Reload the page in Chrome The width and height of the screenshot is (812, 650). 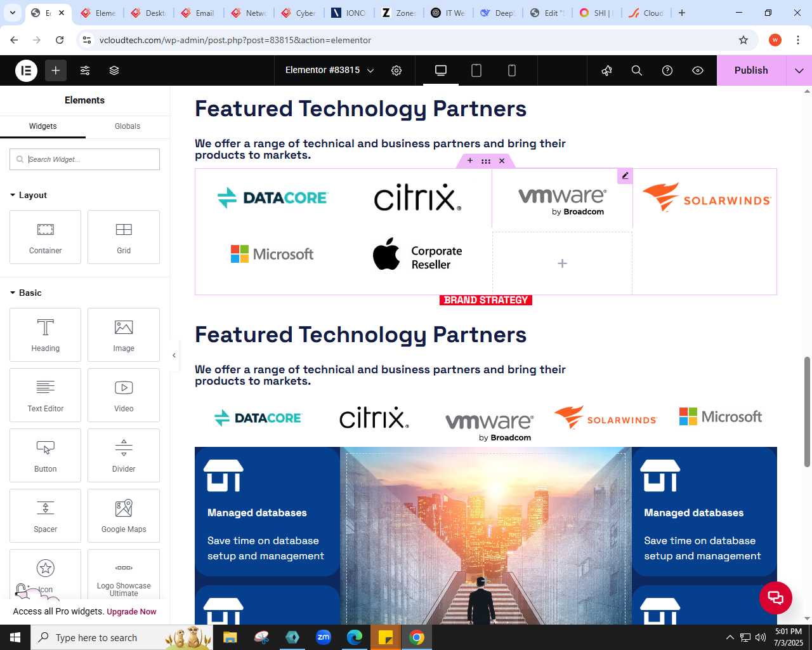click(60, 40)
